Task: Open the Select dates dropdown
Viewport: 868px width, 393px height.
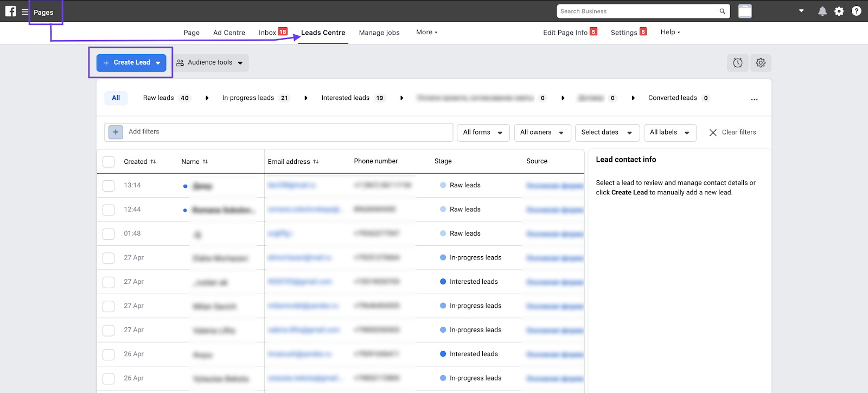Action: point(607,132)
